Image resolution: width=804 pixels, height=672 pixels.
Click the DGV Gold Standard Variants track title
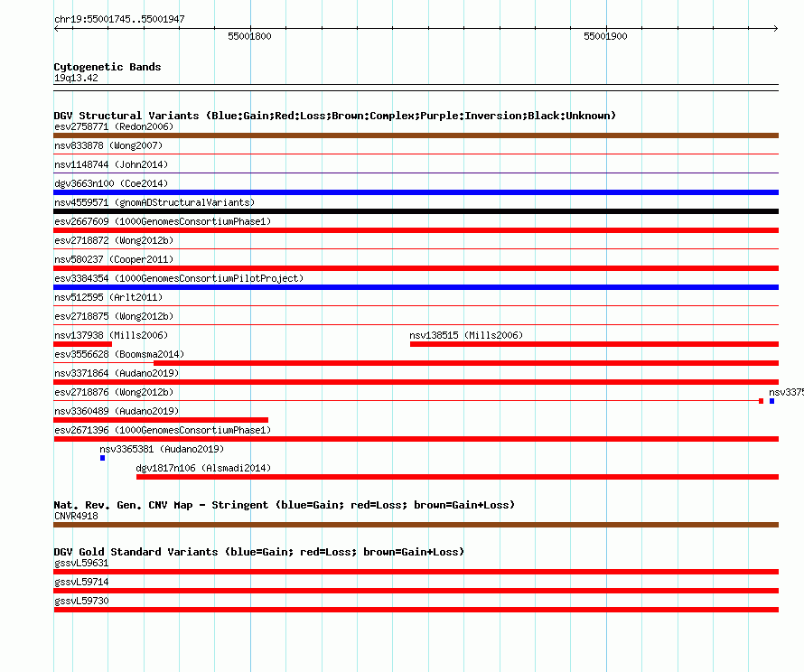tap(259, 552)
